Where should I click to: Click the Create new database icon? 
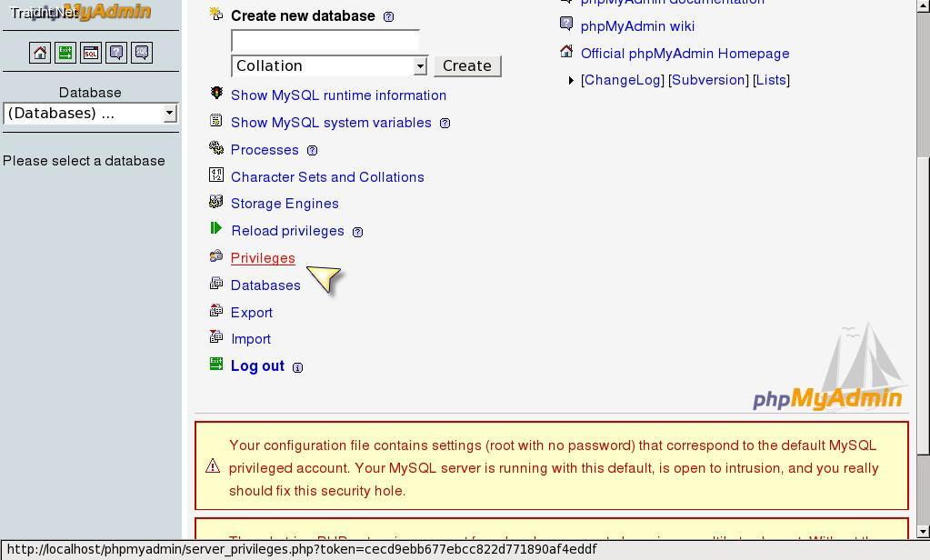click(215, 15)
